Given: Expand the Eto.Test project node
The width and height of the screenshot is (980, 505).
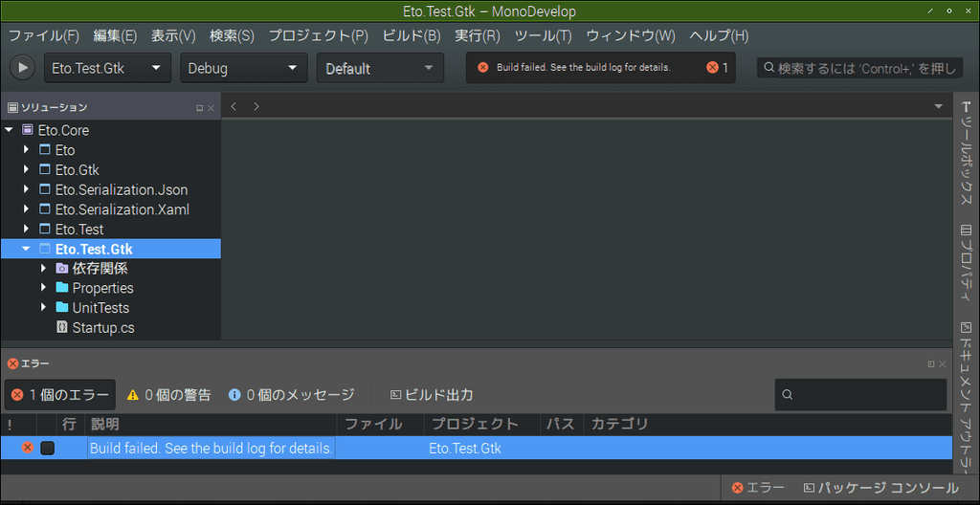Looking at the screenshot, I should [x=26, y=229].
